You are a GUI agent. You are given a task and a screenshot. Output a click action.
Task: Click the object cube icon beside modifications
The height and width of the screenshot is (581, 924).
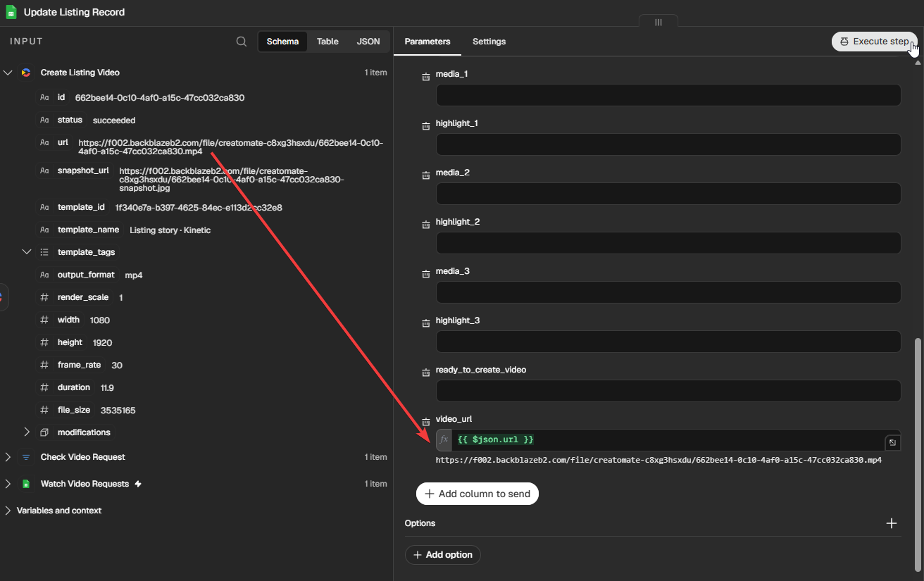pyautogui.click(x=44, y=432)
